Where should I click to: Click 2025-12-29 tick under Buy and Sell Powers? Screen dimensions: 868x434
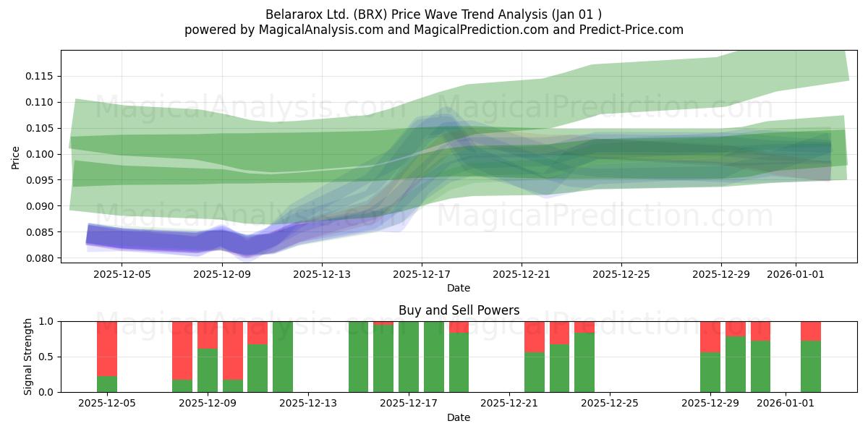click(x=710, y=404)
